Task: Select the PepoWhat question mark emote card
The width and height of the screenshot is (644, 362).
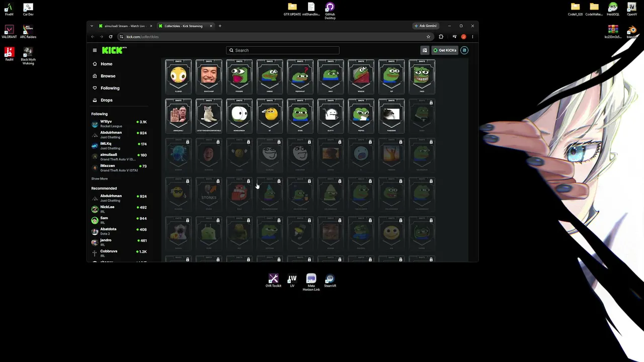Action: pyautogui.click(x=300, y=76)
